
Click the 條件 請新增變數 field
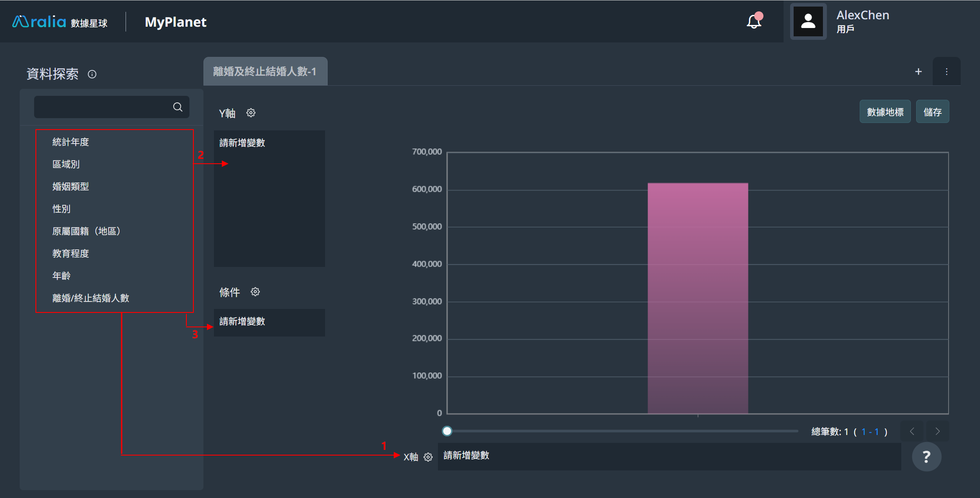(269, 323)
